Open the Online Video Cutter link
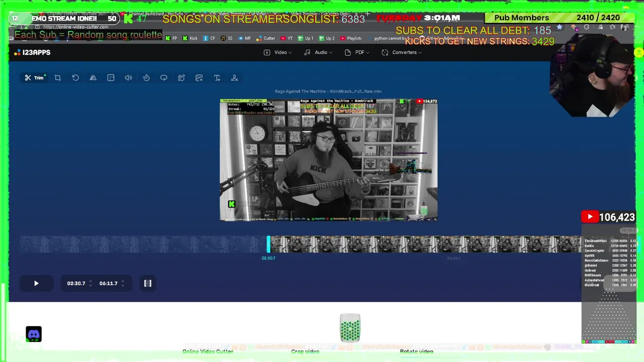Screen dimensions: 644x362 (208, 351)
